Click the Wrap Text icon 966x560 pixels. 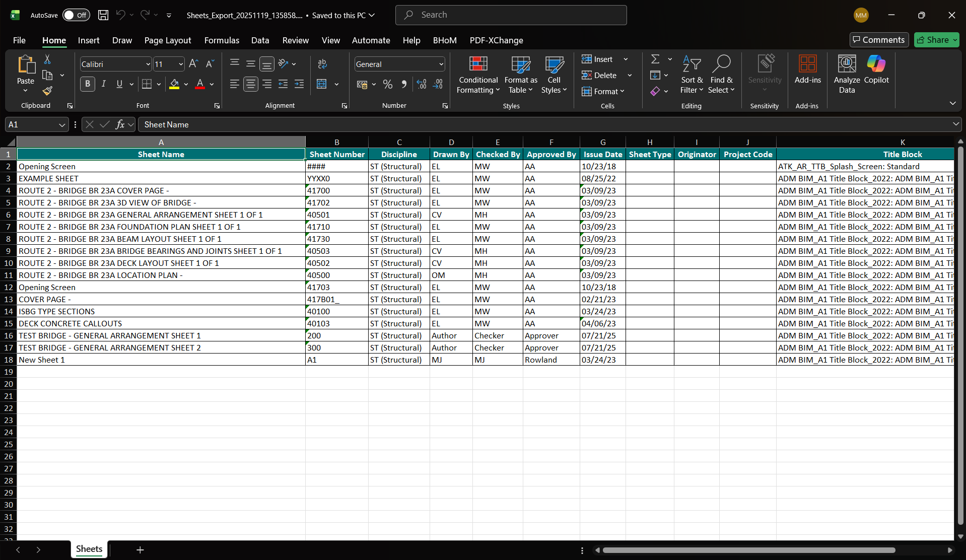coord(322,64)
